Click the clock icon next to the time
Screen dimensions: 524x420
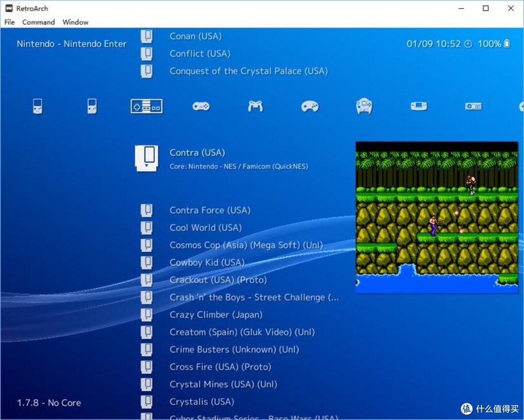(468, 44)
